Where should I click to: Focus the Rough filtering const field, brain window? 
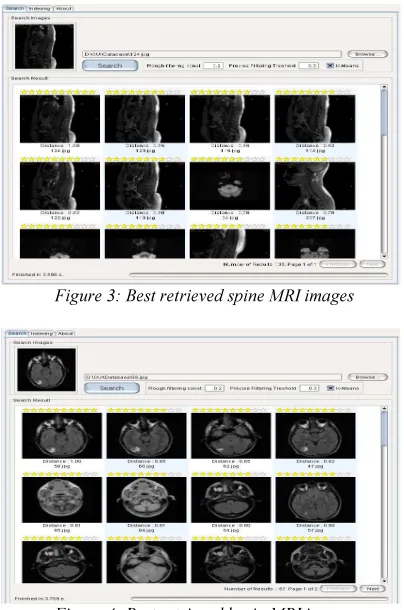click(x=214, y=388)
